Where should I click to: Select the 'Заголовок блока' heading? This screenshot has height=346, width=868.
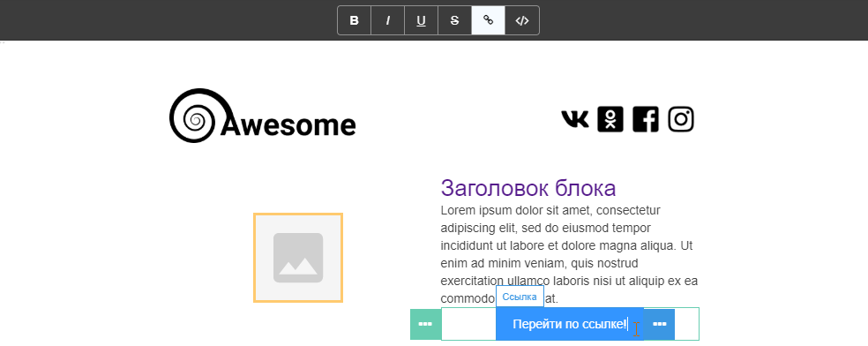528,188
